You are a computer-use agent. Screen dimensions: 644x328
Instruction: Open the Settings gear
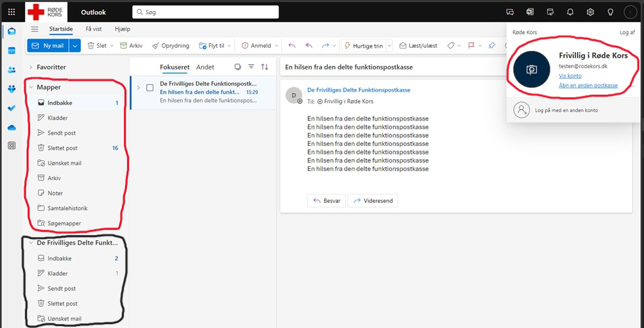(x=590, y=12)
